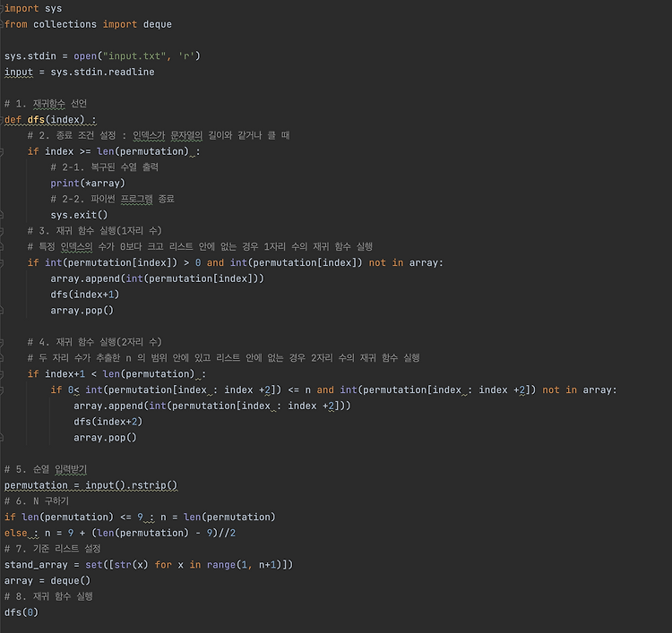Click 'array.pop()' below dfs(index+1)
This screenshot has width=672, height=633.
pyautogui.click(x=82, y=311)
